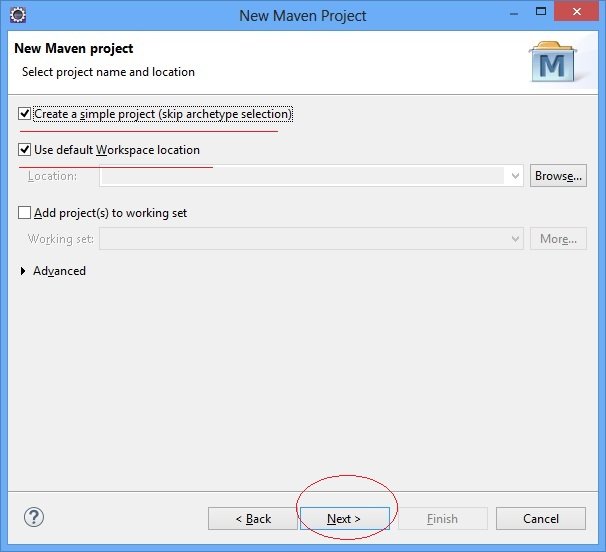Go Back to previous wizard page

[x=253, y=518]
